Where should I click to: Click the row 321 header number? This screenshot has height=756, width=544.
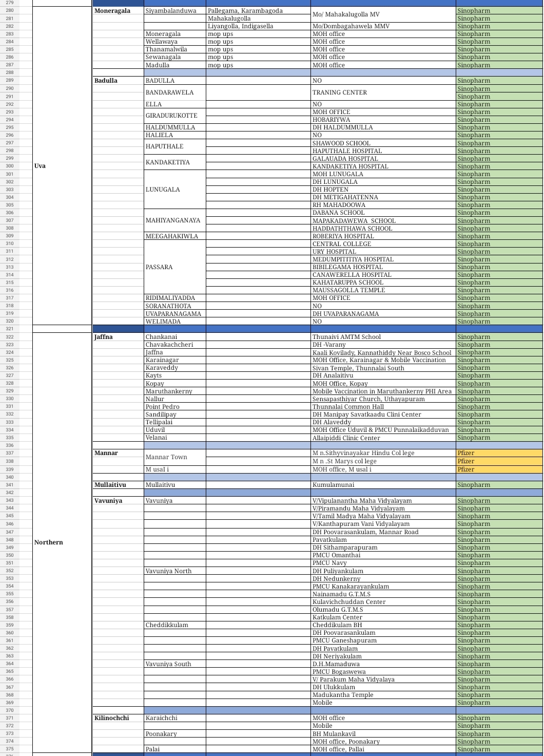point(10,329)
